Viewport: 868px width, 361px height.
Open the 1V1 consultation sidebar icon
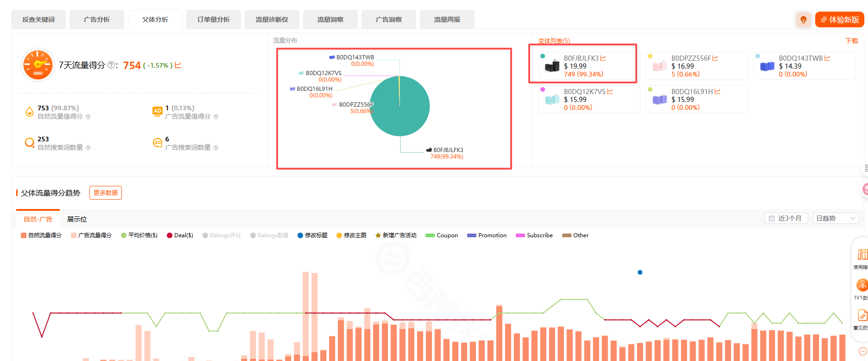click(x=862, y=285)
